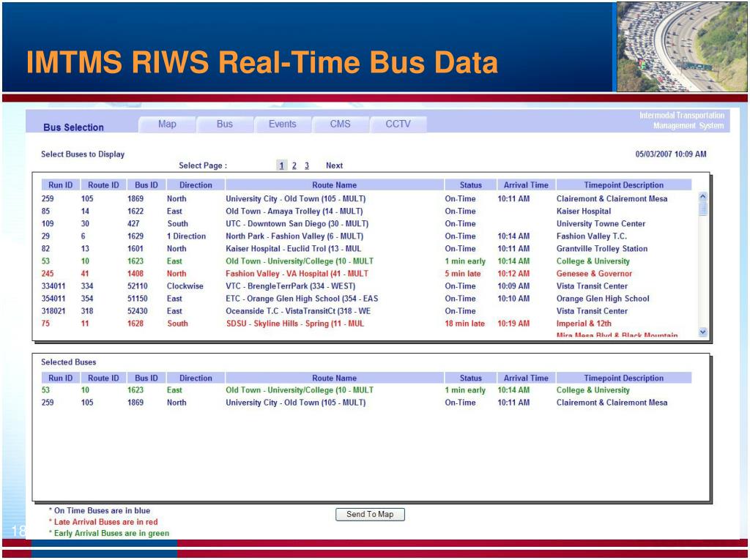This screenshot has width=750, height=560.
Task: Click Status header in Selected Buses
Action: click(x=471, y=378)
